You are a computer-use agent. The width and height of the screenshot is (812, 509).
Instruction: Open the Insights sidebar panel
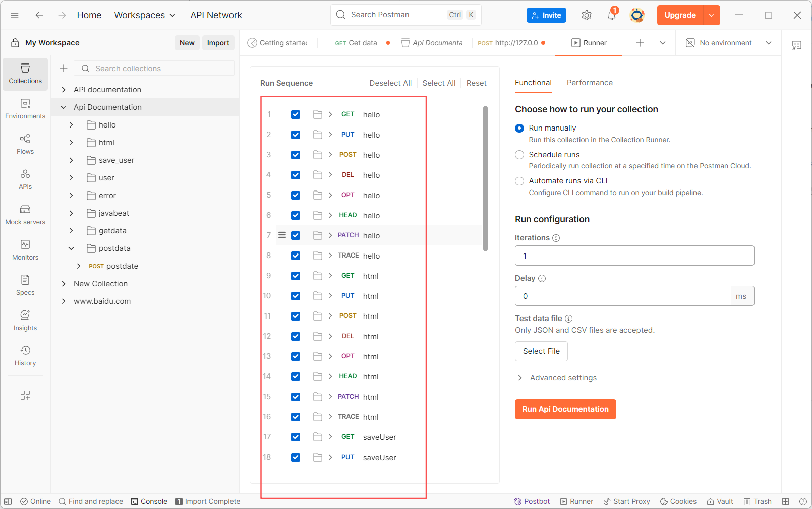point(25,321)
